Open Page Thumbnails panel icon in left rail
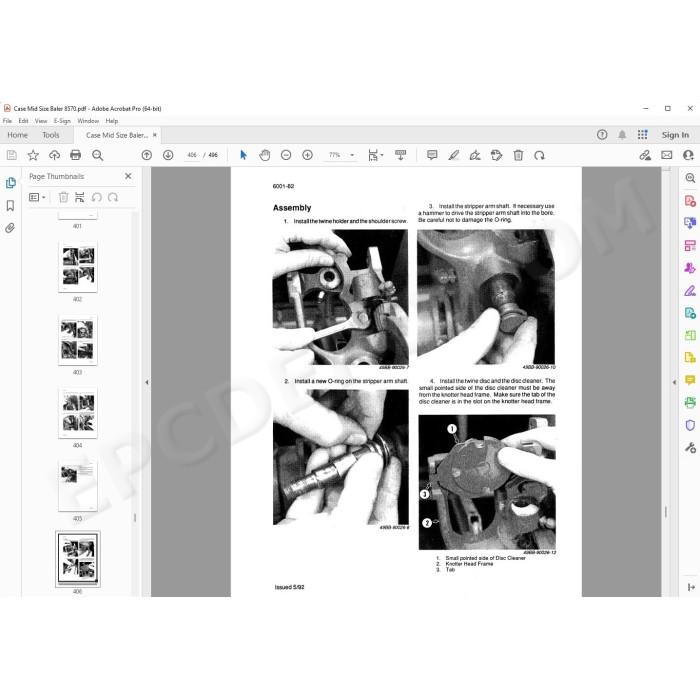Screen dimensions: 700x700 (x=10, y=183)
